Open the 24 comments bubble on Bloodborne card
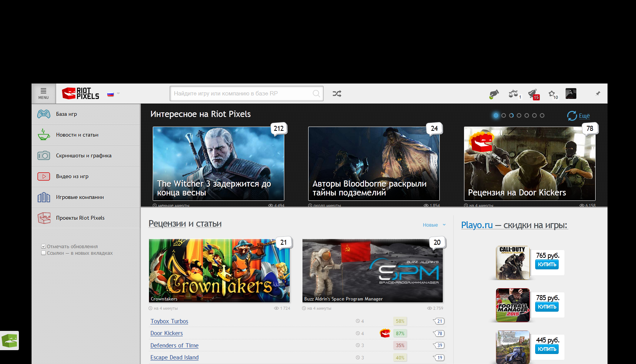This screenshot has height=364, width=636. click(434, 129)
